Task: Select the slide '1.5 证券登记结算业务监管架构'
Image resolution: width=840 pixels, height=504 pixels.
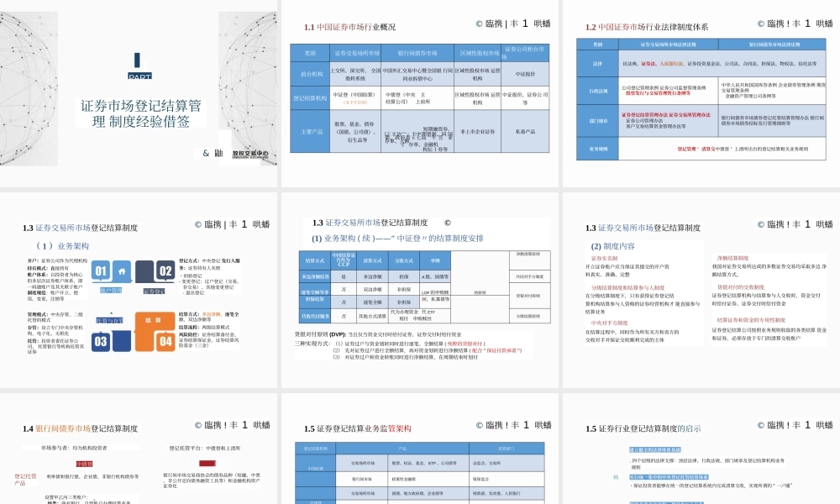Action: tap(419, 450)
